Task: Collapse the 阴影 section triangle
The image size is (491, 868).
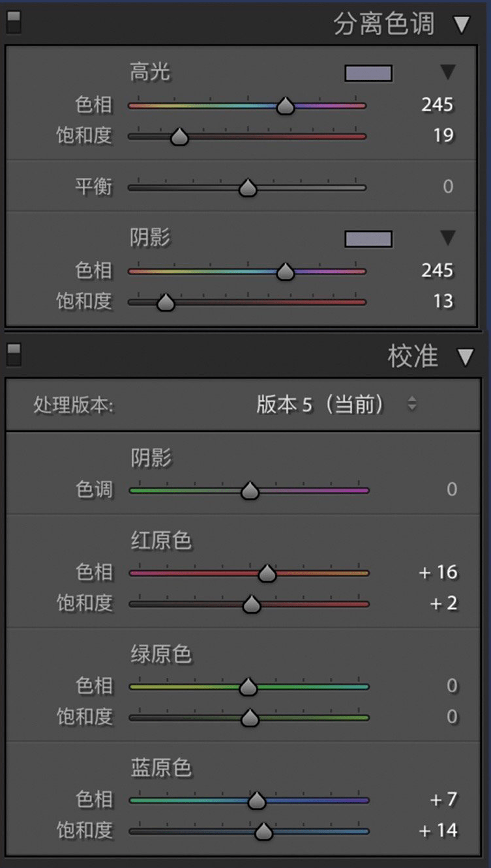Action: pos(449,239)
